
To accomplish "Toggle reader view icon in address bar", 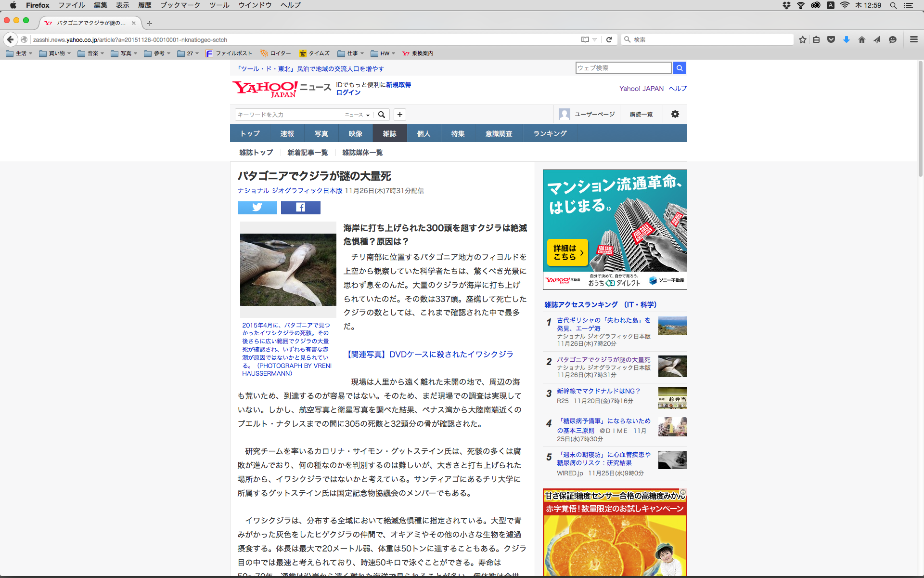I will pos(585,39).
